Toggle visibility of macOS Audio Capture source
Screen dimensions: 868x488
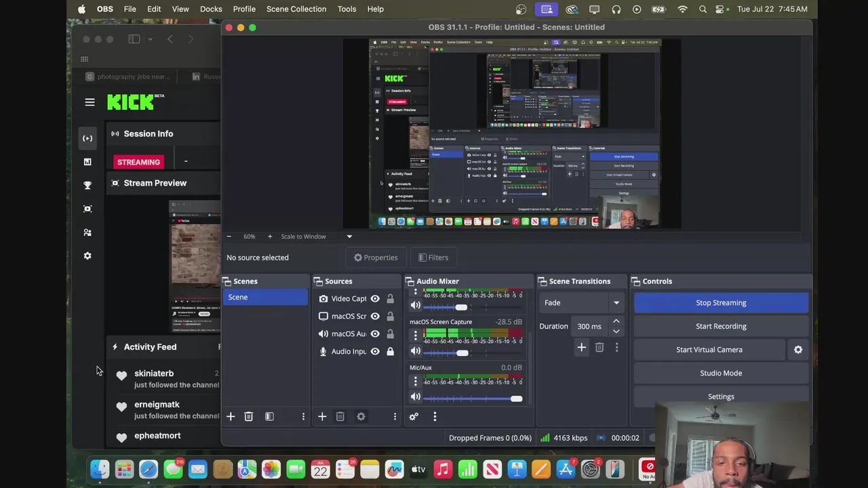(375, 333)
